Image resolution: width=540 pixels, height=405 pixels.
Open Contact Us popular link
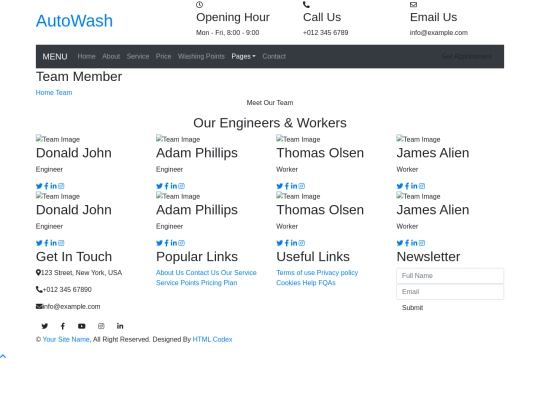(202, 273)
